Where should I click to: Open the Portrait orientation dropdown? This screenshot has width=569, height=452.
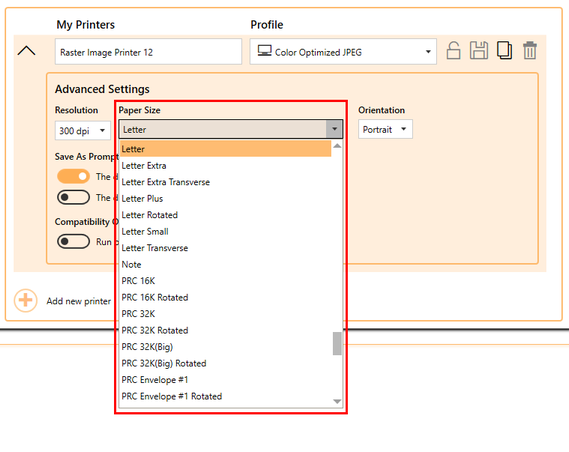point(385,130)
